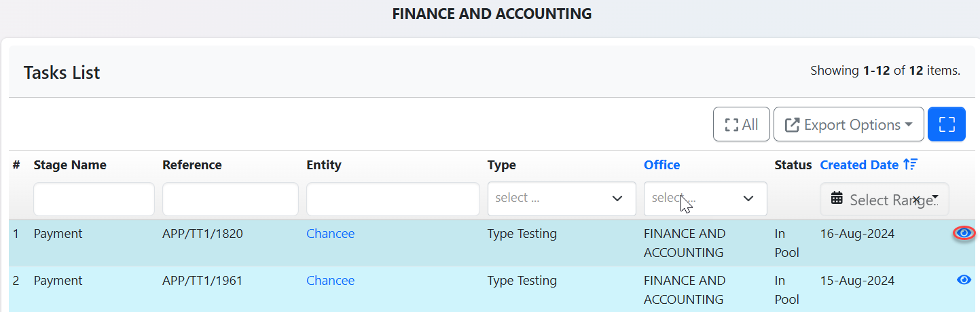Show all records with the All button
This screenshot has width=980, height=312.
pyautogui.click(x=741, y=124)
